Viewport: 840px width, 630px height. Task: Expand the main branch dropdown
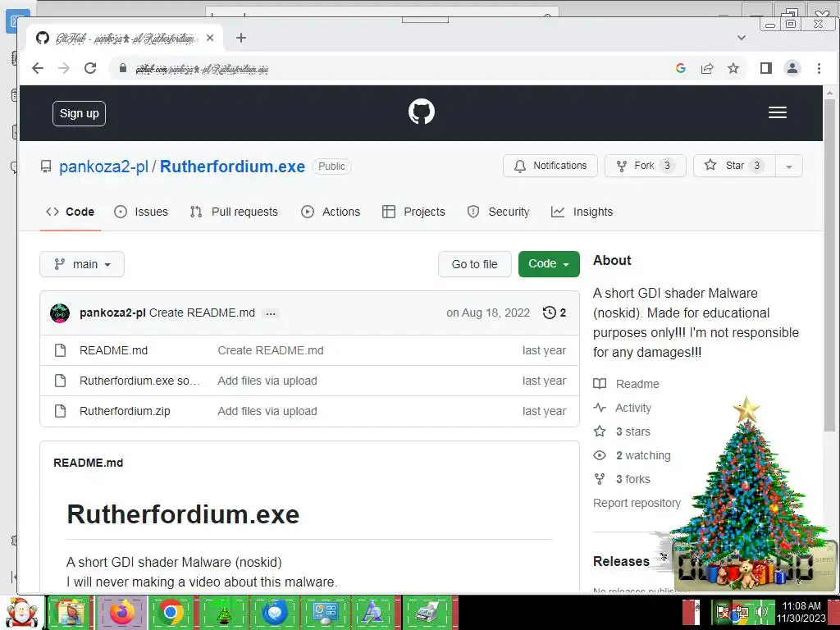pyautogui.click(x=82, y=264)
